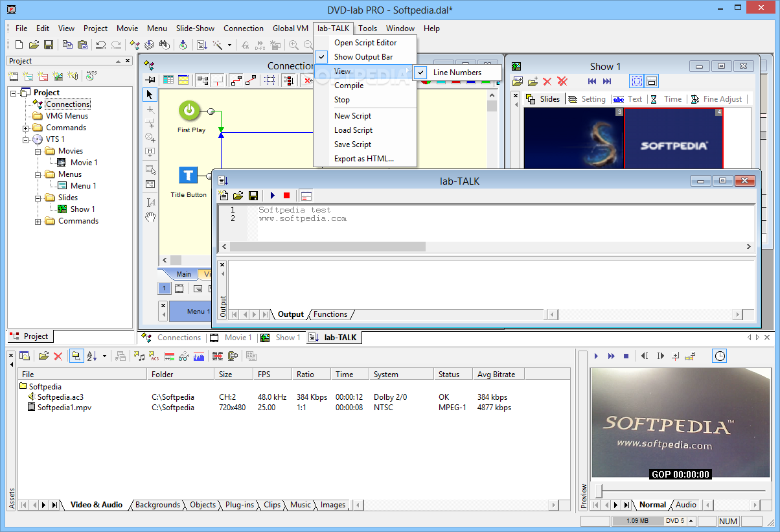Switch to the Functions tab in lab-TALK
780x532 pixels.
330,314
